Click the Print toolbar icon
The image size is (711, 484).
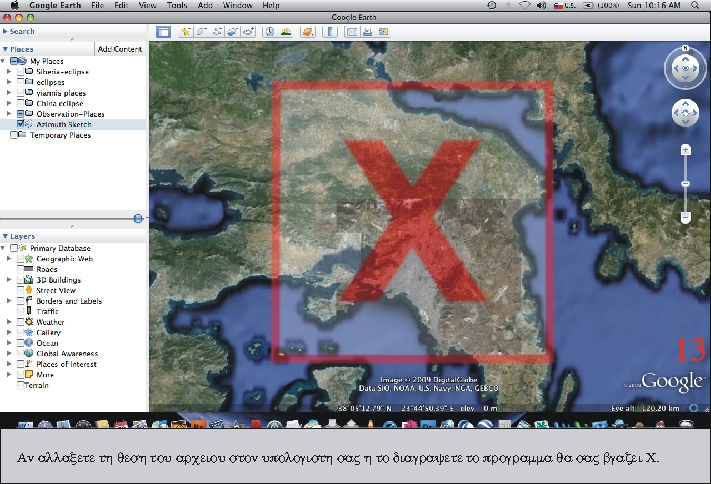point(368,32)
